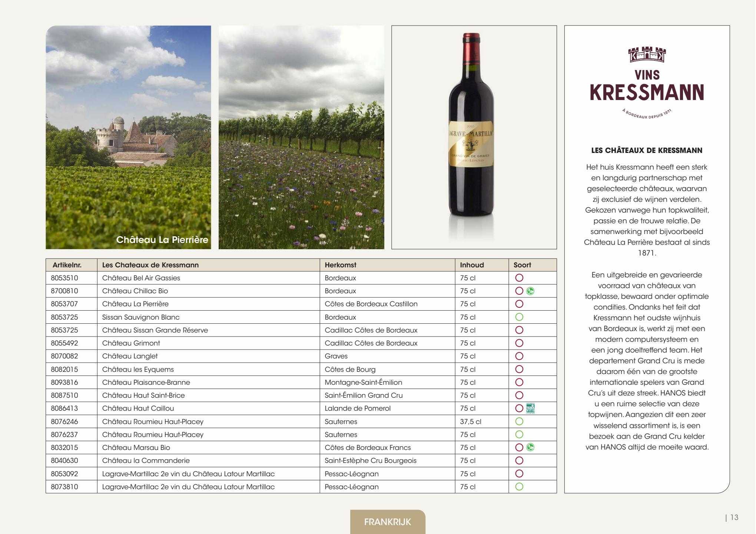756x534 pixels.
Task: Click the wildflower vineyard photo
Action: pos(301,137)
